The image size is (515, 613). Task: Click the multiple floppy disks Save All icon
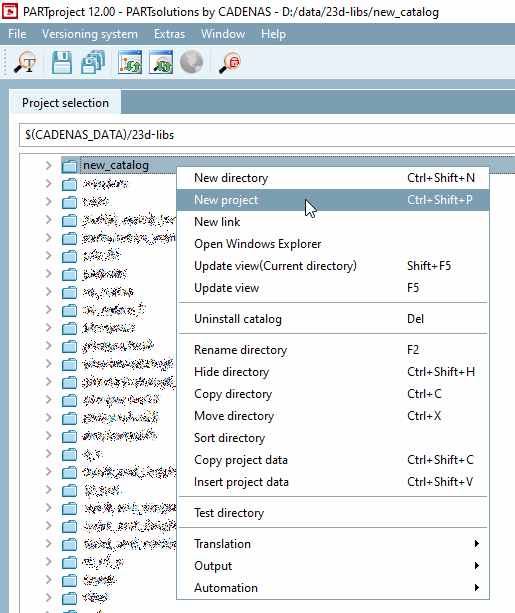click(93, 63)
